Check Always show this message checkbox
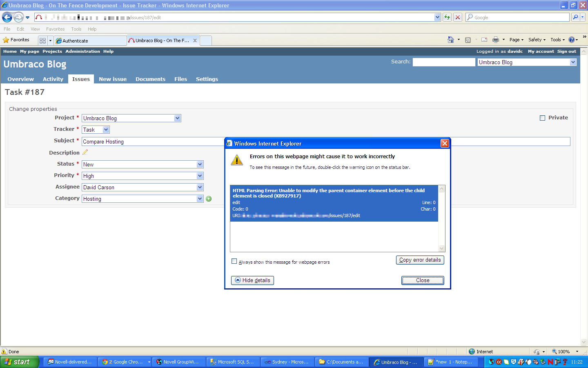The width and height of the screenshot is (588, 368). (234, 261)
